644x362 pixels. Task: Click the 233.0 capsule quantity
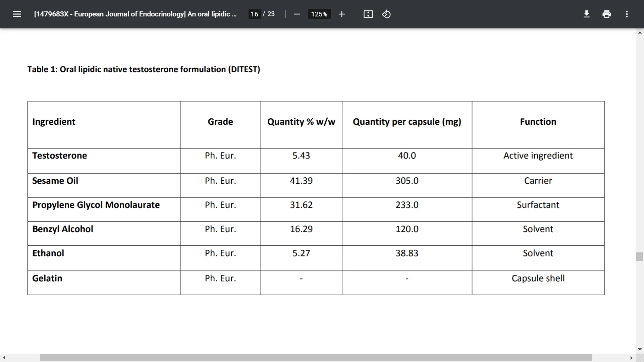pos(407,205)
